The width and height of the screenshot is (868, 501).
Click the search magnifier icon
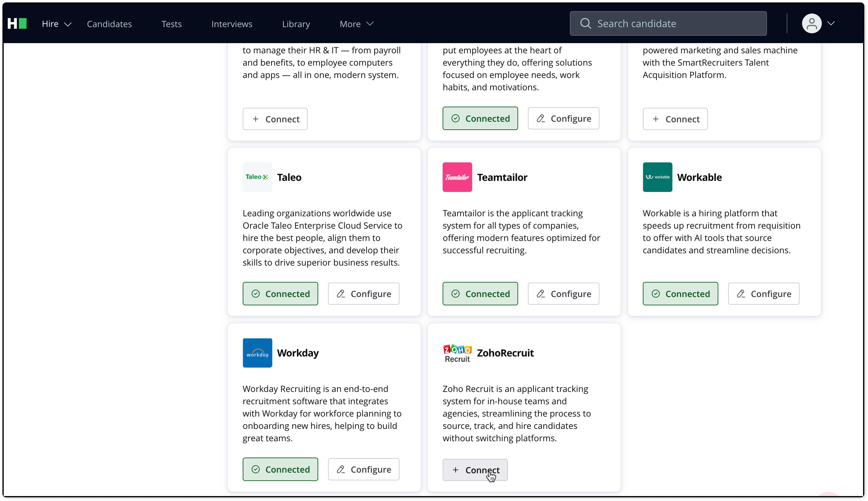point(585,23)
